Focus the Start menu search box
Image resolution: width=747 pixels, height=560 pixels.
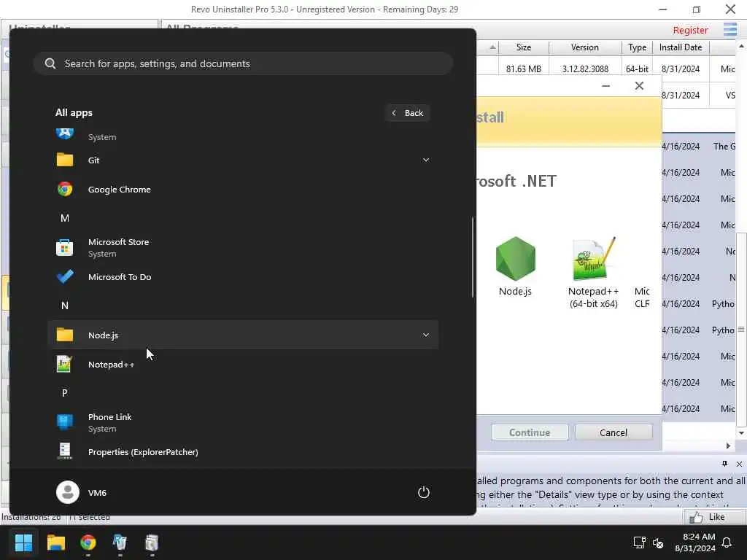click(243, 63)
